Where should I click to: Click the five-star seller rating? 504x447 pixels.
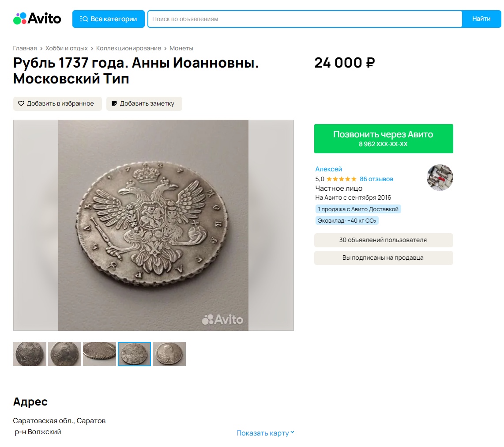point(341,179)
